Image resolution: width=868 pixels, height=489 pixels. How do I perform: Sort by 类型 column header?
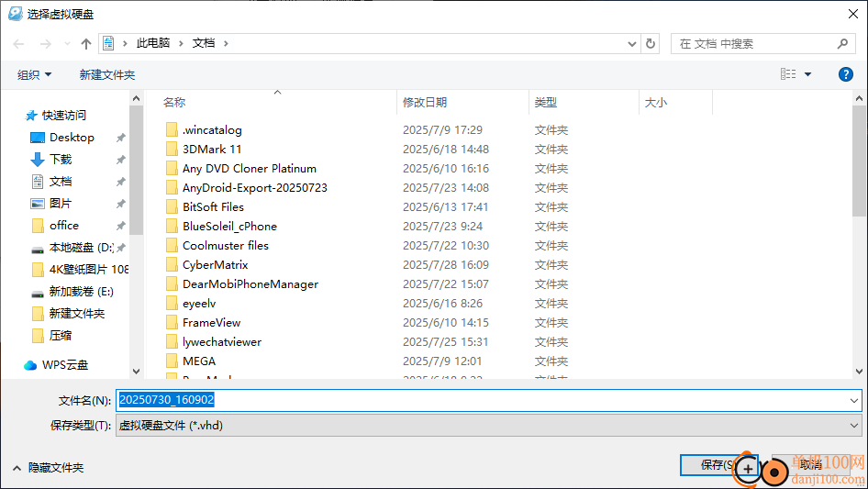pyautogui.click(x=546, y=103)
